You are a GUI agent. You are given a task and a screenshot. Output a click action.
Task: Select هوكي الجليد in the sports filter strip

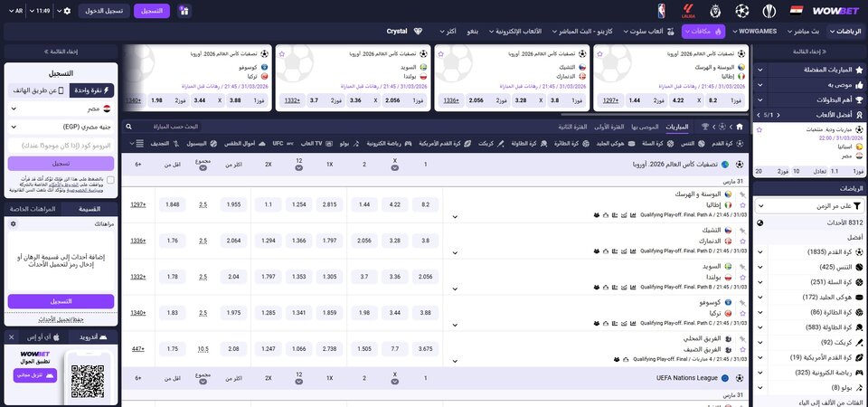click(x=615, y=144)
